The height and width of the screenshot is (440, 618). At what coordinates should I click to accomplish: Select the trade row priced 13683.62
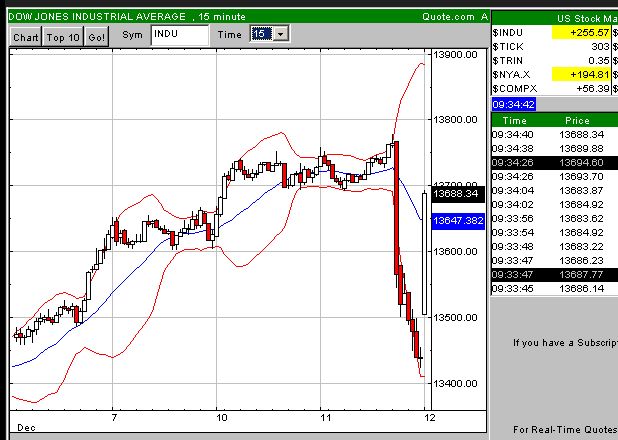(x=555, y=218)
